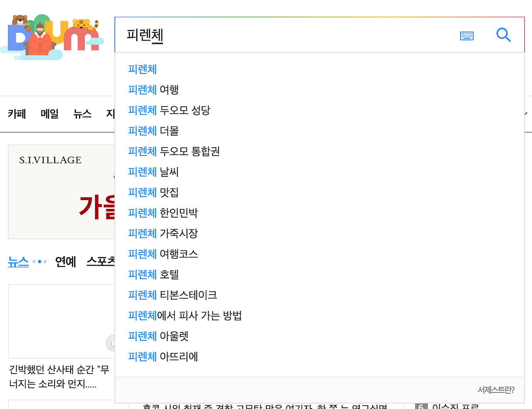Select the 피렌체 맛집 suggestion

153,192
